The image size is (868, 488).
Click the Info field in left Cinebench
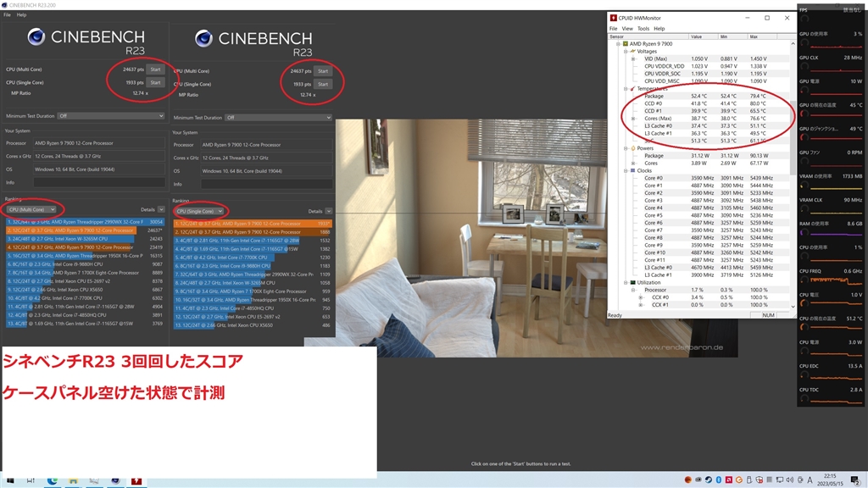[x=99, y=183]
